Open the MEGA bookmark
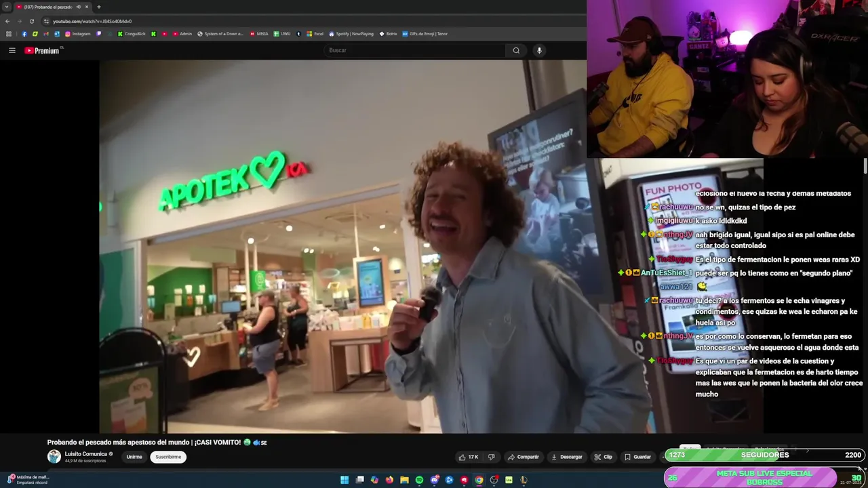Image resolution: width=868 pixels, height=488 pixels. click(259, 34)
